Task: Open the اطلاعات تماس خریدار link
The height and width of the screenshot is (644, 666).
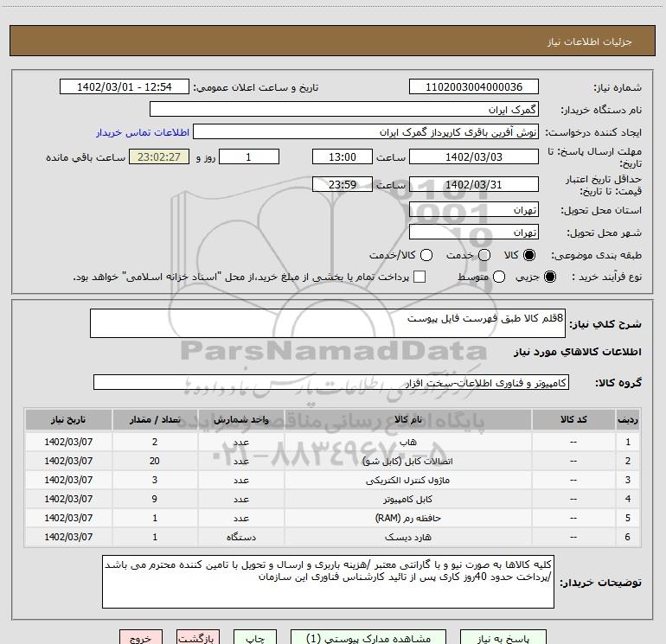Action: pyautogui.click(x=143, y=132)
